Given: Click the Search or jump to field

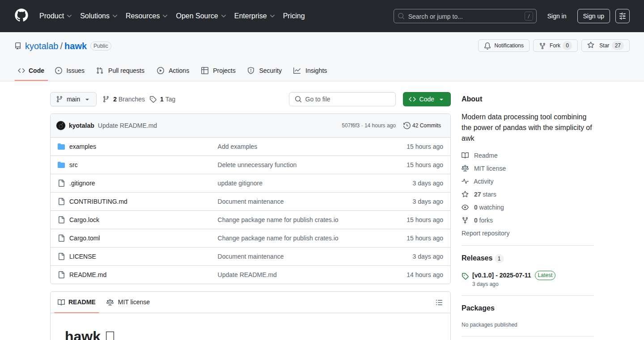Looking at the screenshot, I should [x=465, y=16].
